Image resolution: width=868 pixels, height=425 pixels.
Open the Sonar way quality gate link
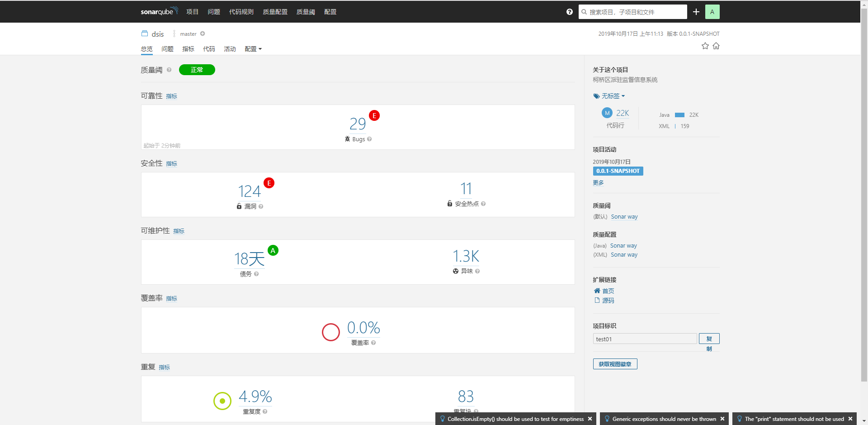[624, 217]
